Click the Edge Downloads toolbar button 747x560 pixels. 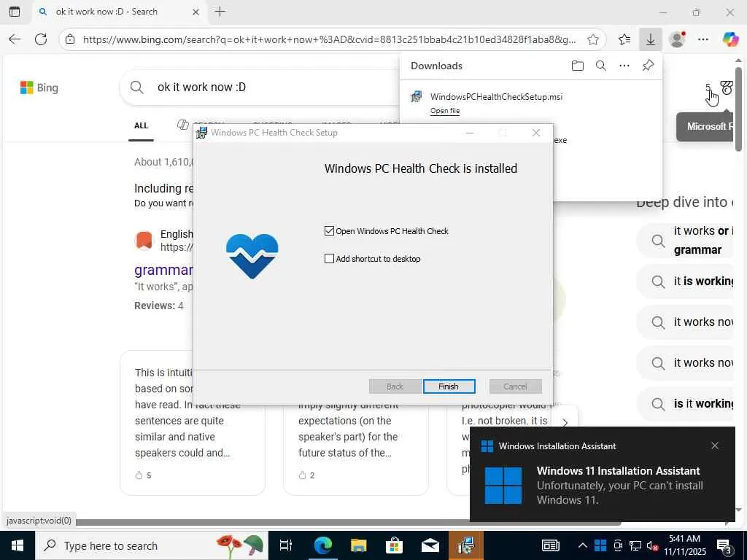650,39
